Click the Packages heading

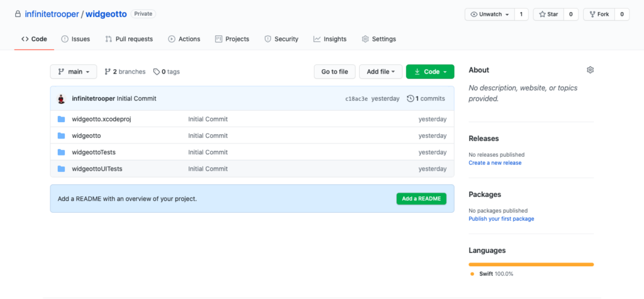coord(485,195)
